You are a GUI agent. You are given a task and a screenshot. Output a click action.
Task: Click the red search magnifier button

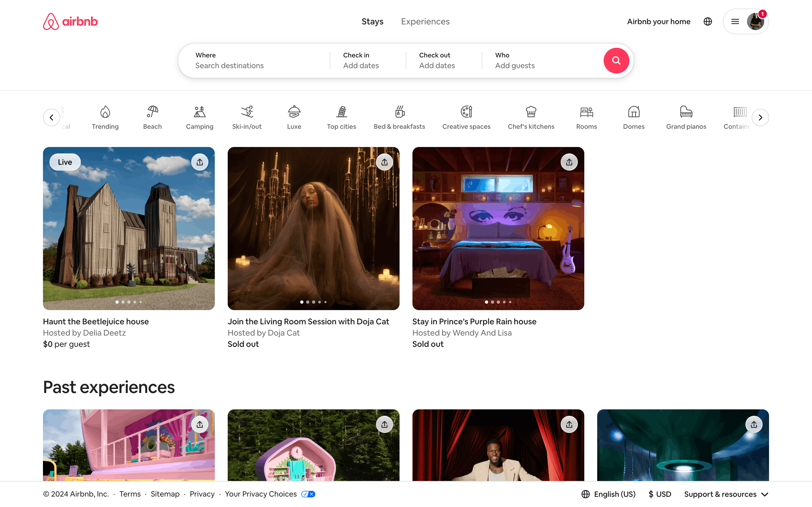616,61
